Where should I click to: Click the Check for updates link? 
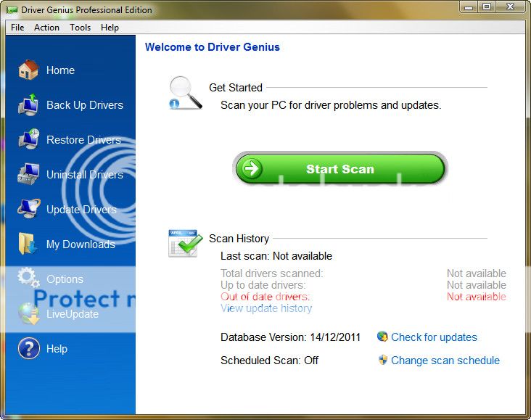(x=434, y=337)
